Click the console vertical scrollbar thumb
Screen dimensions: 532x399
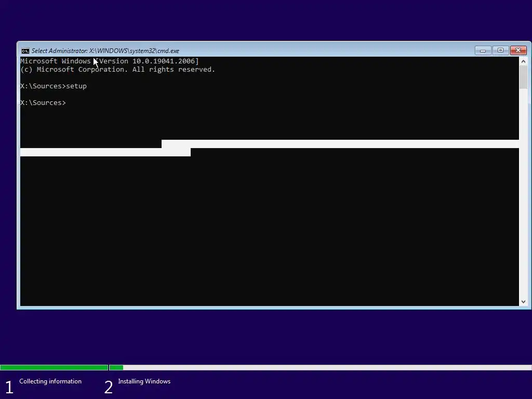523,77
